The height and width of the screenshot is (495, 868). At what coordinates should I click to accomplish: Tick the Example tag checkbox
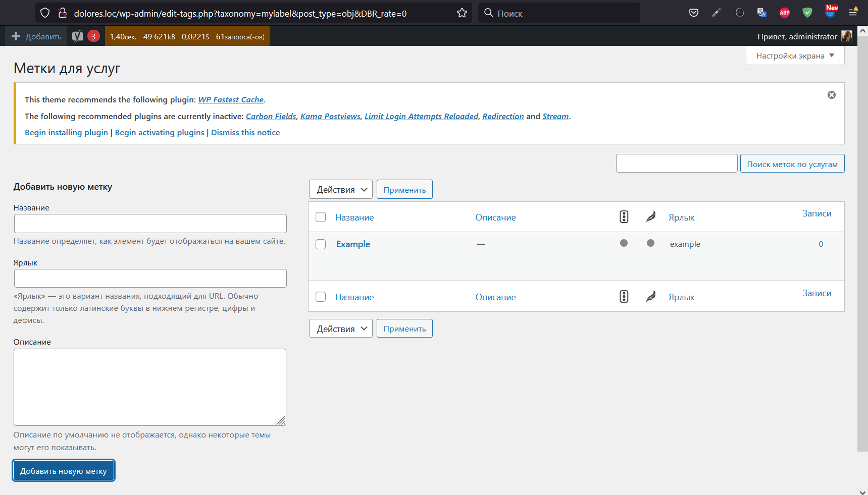tap(321, 244)
